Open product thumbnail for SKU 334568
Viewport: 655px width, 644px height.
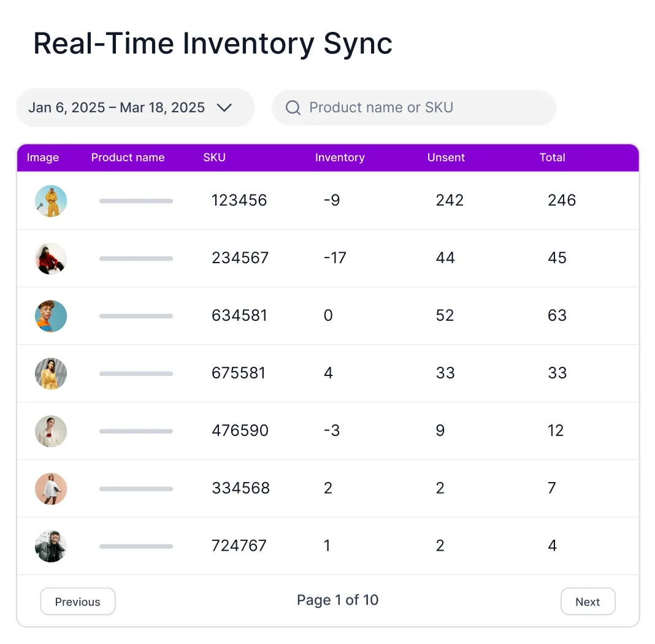click(51, 489)
